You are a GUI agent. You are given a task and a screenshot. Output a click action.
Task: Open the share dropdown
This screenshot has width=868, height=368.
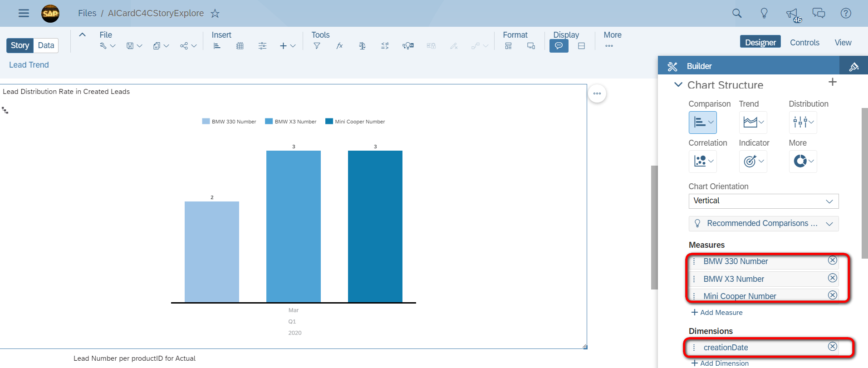[188, 46]
